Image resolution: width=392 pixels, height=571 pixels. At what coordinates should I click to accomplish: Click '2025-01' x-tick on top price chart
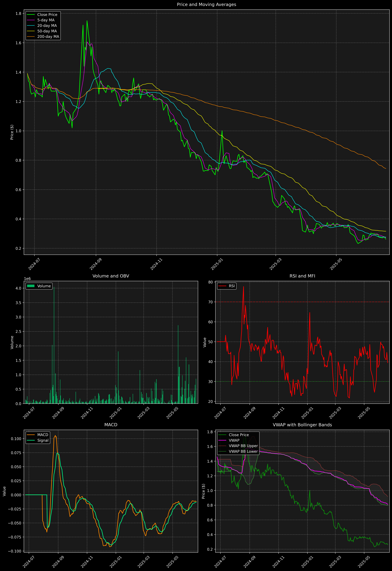[x=217, y=264]
